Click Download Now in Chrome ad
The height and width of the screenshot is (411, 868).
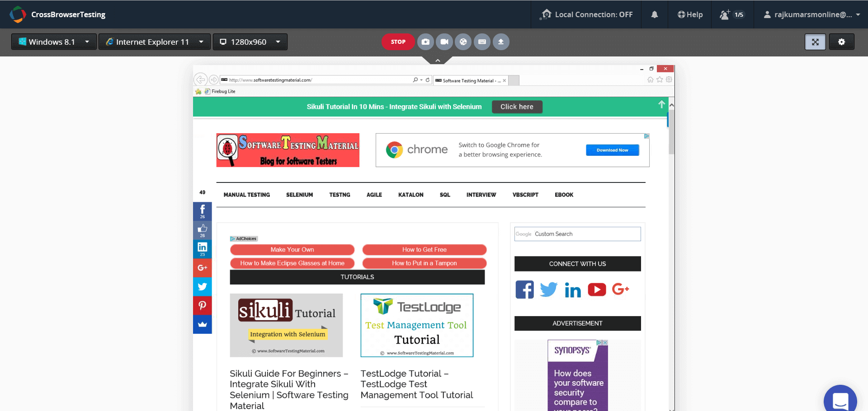(612, 150)
